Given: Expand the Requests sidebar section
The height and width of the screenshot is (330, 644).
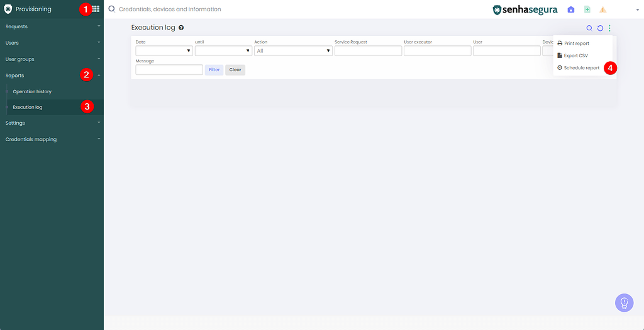Looking at the screenshot, I should (52, 26).
